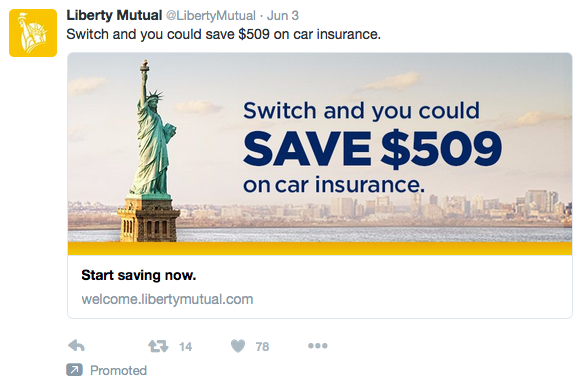Click the tweet text about saving $509
The width and height of the screenshot is (581, 385).
(x=223, y=34)
